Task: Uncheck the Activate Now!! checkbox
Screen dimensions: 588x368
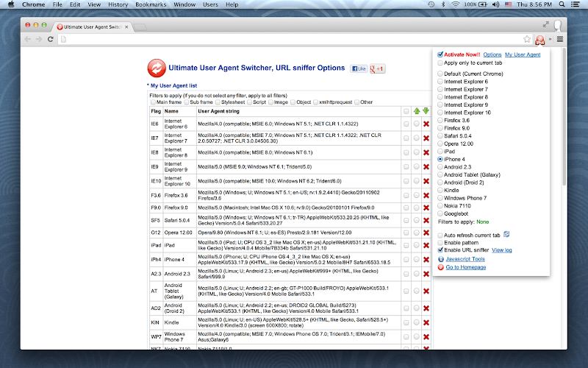Action: point(440,54)
